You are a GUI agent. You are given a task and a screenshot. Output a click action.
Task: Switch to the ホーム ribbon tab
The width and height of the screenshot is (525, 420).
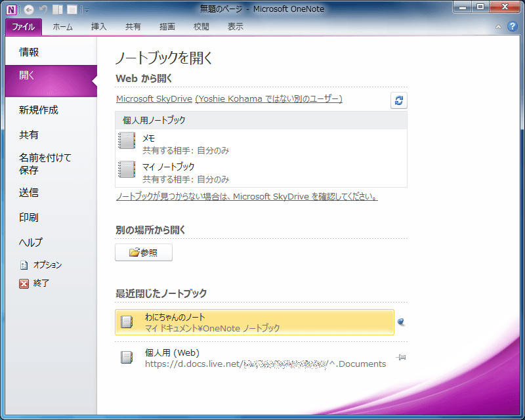[x=62, y=27]
